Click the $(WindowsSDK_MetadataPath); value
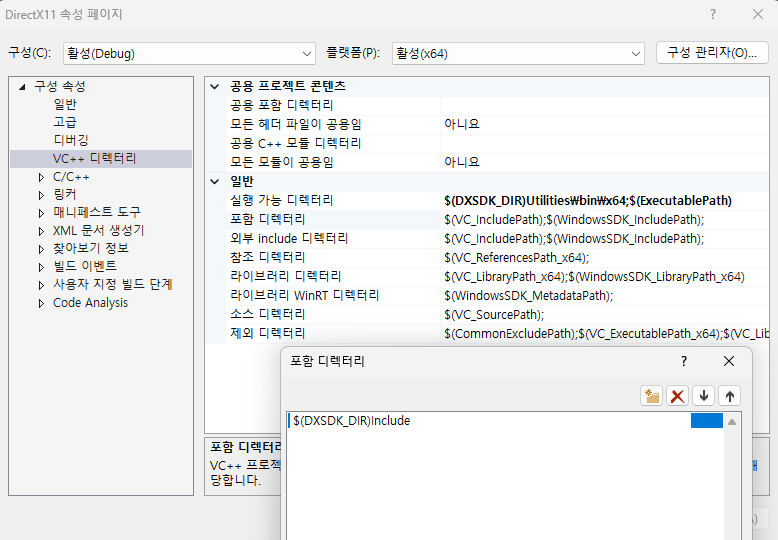Screen dimensions: 778x540 (x=528, y=296)
